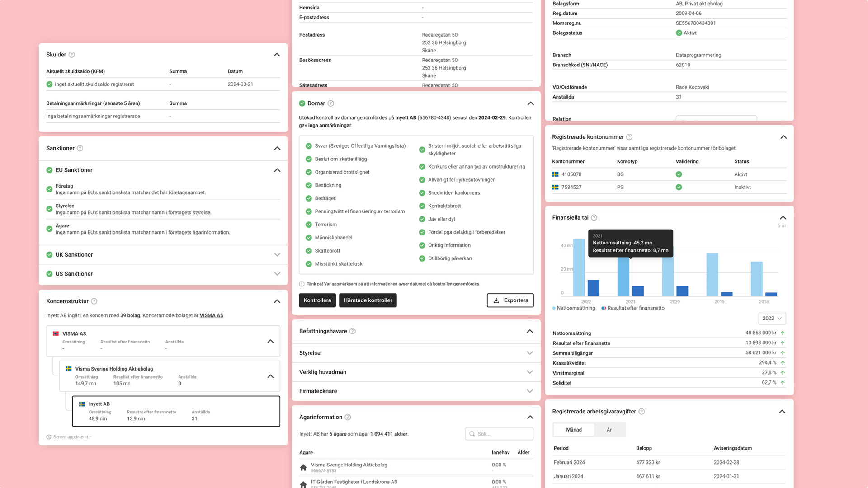The height and width of the screenshot is (488, 868).
Task: Click green check icon for EU Sanktioner
Action: (x=49, y=170)
